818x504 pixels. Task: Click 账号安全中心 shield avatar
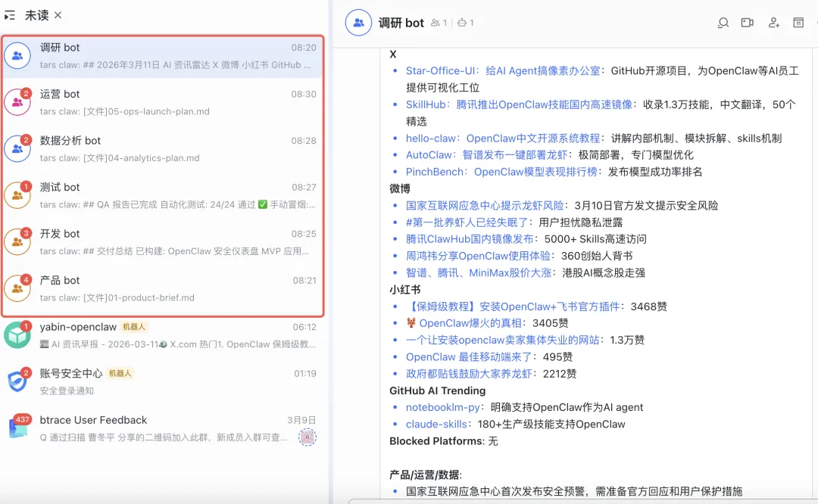tap(17, 381)
